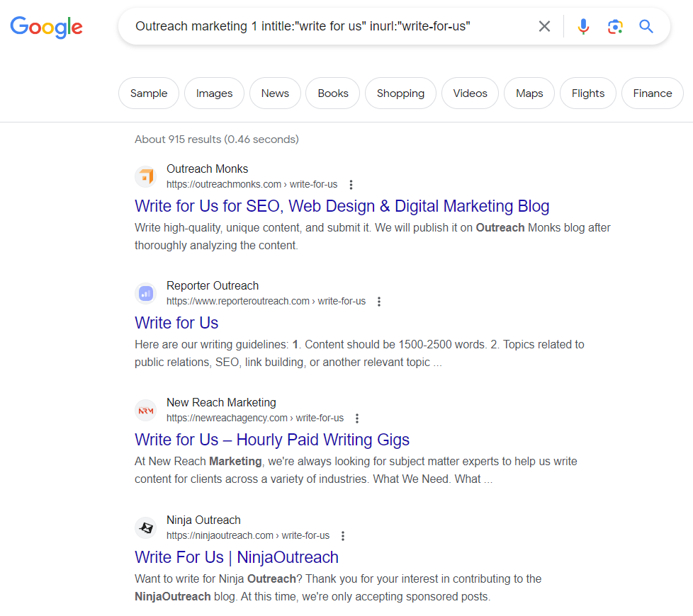Click inside the search input field

tap(319, 26)
